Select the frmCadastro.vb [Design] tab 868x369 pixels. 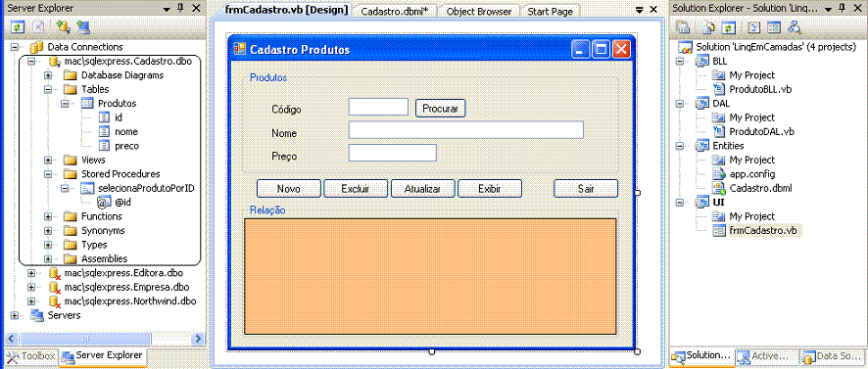coord(286,10)
